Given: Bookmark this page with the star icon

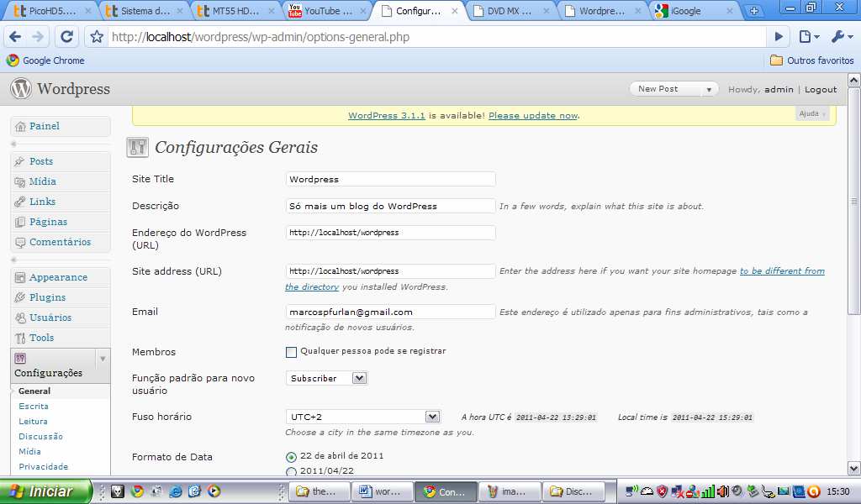Looking at the screenshot, I should click(97, 37).
